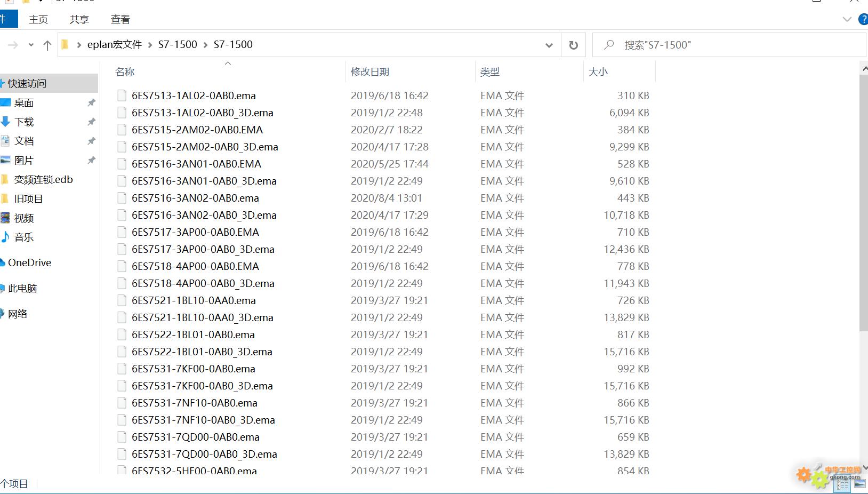Open the 主页 ribbon tab

[38, 20]
